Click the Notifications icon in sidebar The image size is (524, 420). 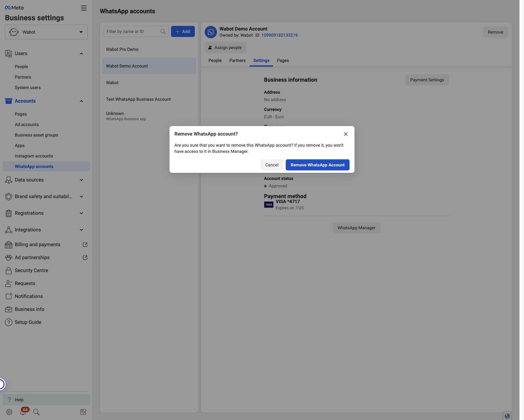tap(9, 296)
